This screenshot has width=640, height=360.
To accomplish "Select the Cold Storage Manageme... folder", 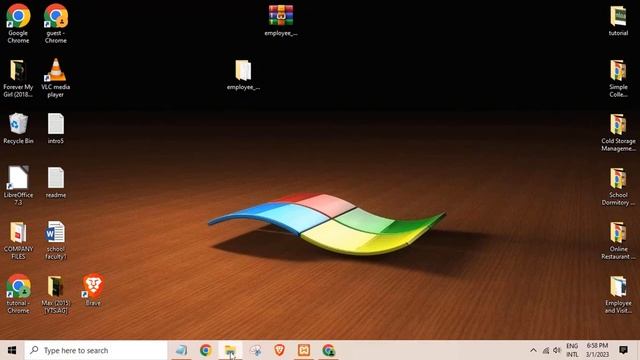I will pos(618,132).
